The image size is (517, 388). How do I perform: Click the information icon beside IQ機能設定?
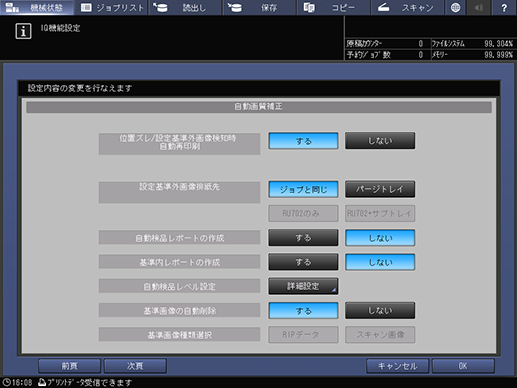click(23, 31)
